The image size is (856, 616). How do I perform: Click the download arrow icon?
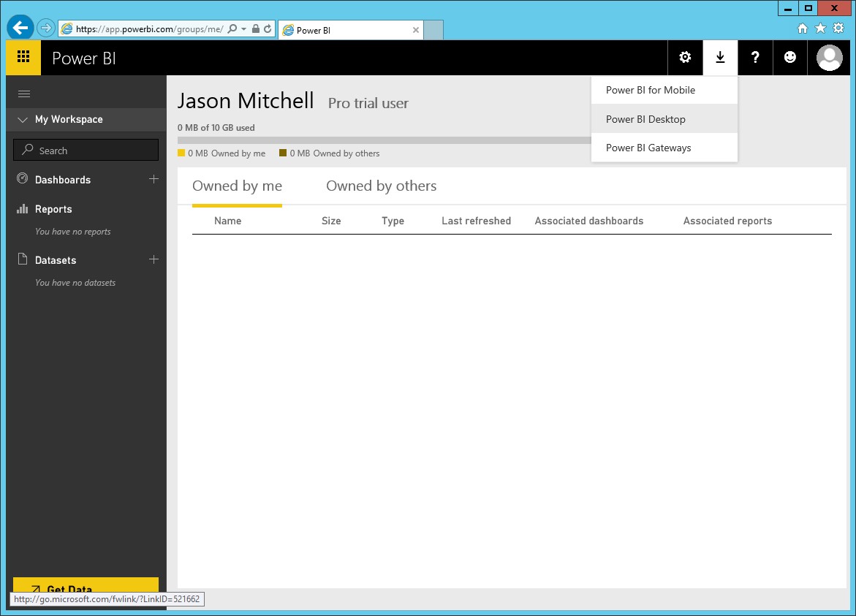(x=720, y=57)
